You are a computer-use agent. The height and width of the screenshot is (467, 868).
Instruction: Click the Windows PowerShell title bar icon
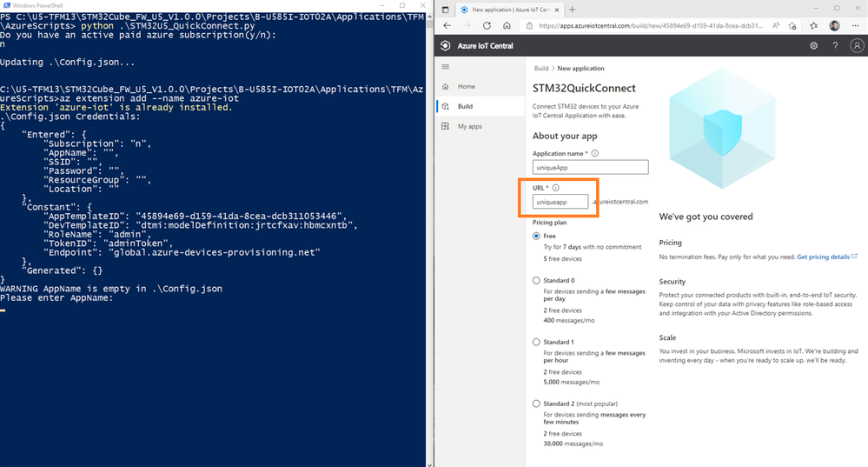tap(7, 5)
